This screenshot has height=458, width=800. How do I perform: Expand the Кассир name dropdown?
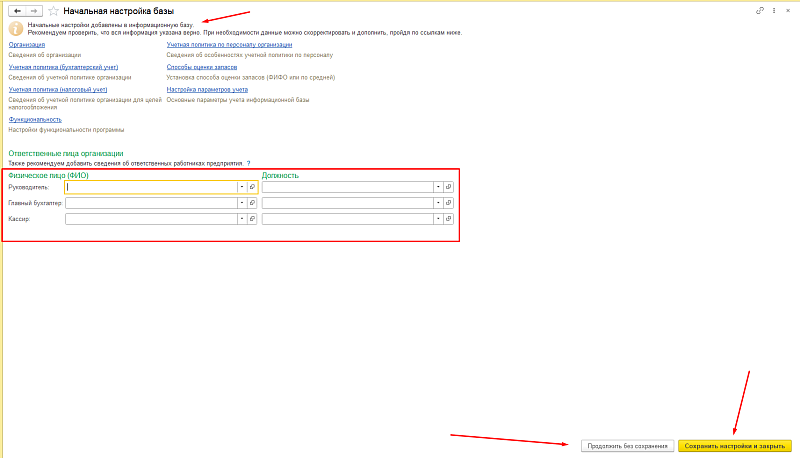(242, 219)
